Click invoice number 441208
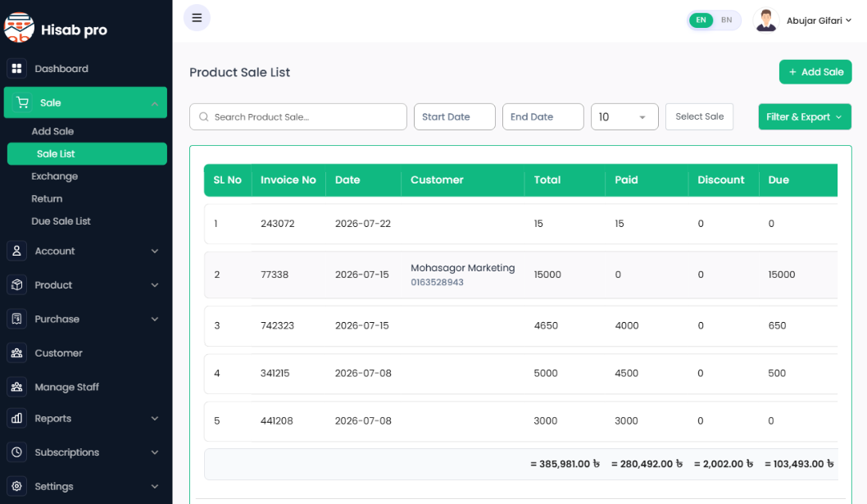 (x=276, y=420)
